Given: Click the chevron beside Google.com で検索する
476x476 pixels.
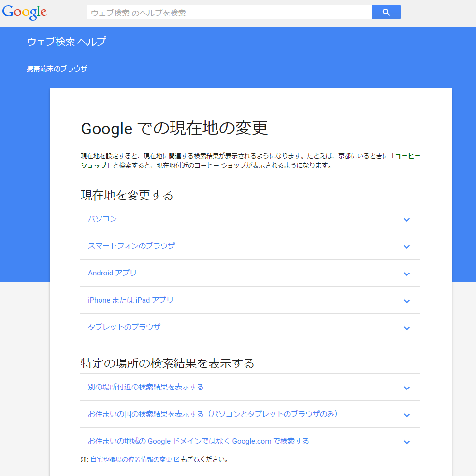Looking at the screenshot, I should tap(407, 442).
